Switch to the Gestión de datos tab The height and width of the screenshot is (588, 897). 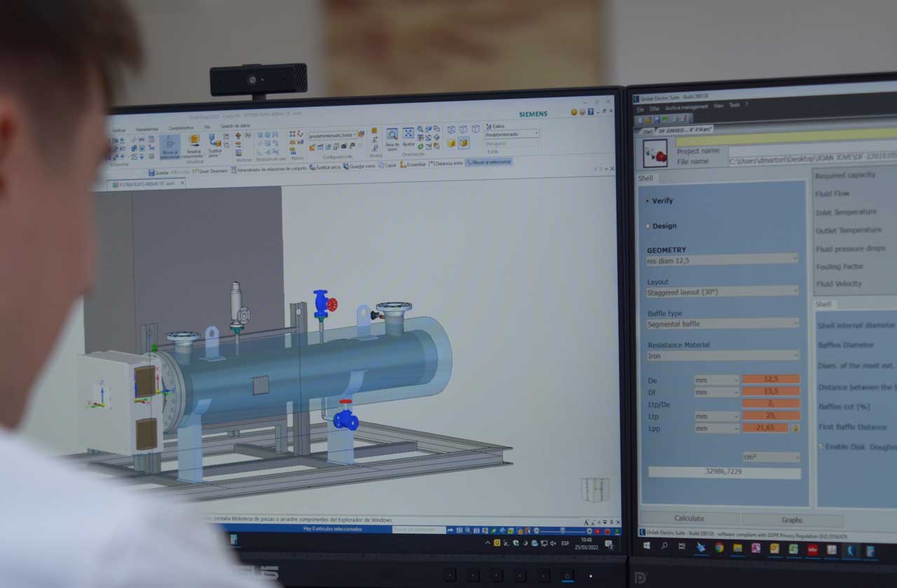tap(235, 126)
